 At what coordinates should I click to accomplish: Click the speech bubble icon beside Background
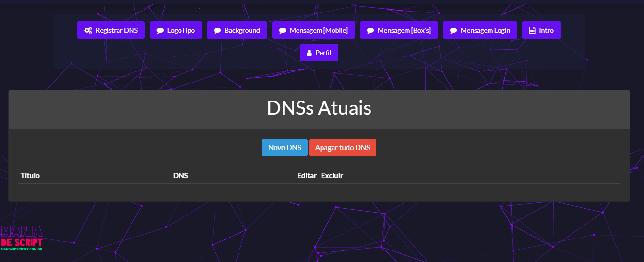pyautogui.click(x=217, y=30)
